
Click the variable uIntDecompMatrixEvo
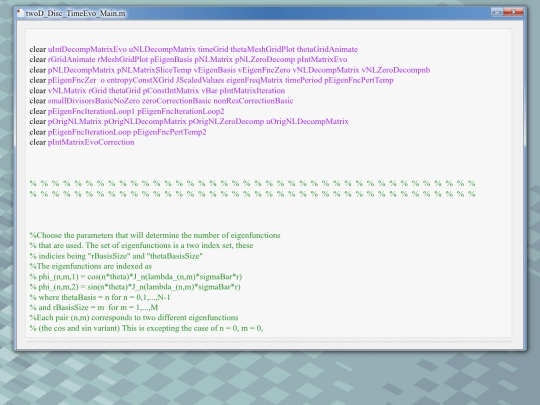coord(87,49)
